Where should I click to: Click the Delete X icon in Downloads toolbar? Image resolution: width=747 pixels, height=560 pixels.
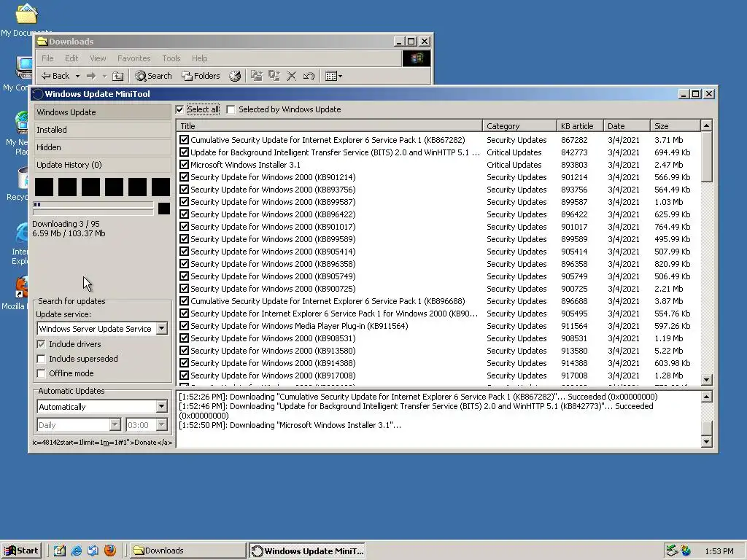[292, 76]
